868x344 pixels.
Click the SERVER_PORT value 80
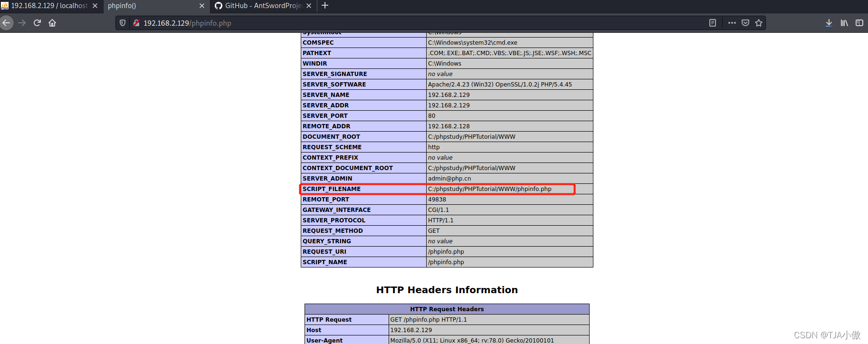431,116
